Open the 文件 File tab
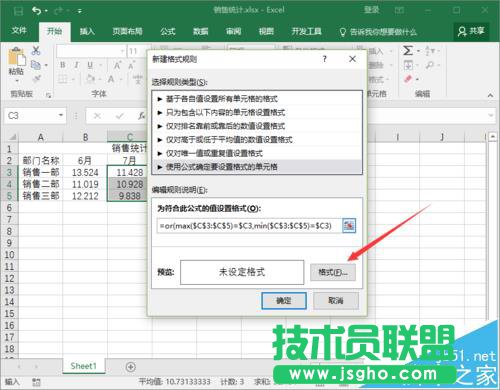Viewport: 500px width, 390px height. pyautogui.click(x=19, y=31)
